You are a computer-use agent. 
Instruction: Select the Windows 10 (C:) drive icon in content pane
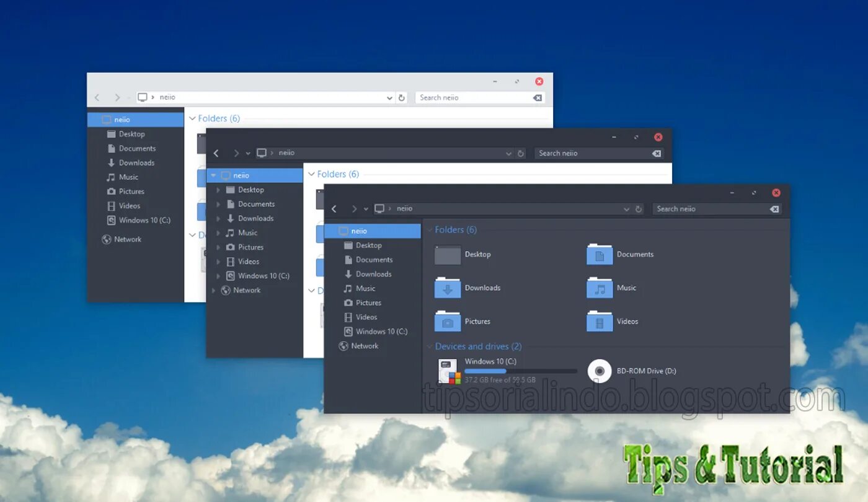click(x=449, y=371)
